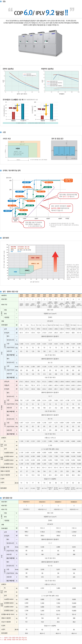Click the '50% 절감' label in cost chart
The height and width of the screenshot is (644, 82).
click(x=12, y=108)
